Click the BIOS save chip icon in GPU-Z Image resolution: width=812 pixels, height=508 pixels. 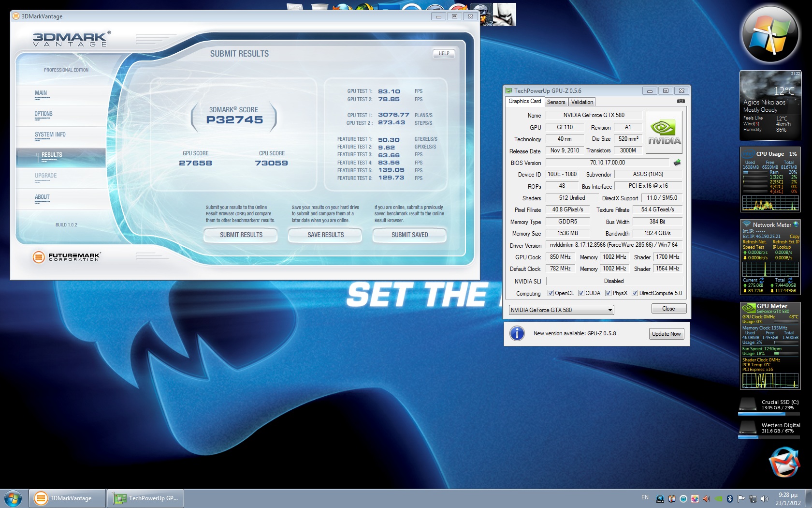point(677,163)
